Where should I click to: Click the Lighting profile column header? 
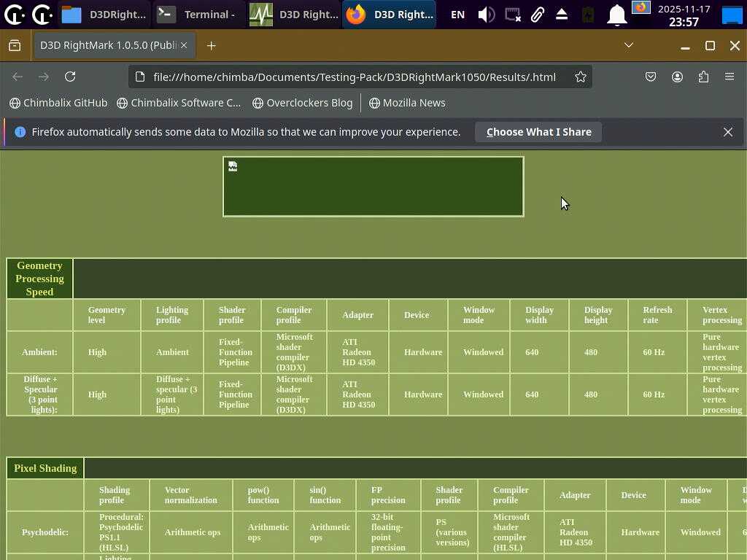tap(172, 315)
